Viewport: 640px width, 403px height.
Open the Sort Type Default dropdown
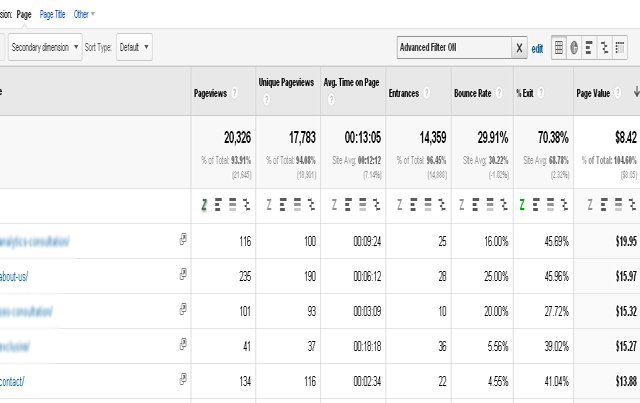coord(134,46)
